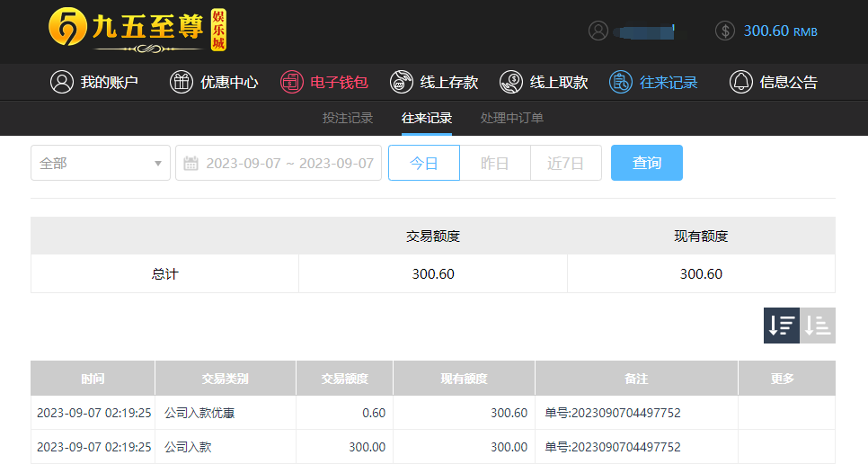
Task: Click the 线上取款 withdrawal icon
Action: pyautogui.click(x=511, y=82)
